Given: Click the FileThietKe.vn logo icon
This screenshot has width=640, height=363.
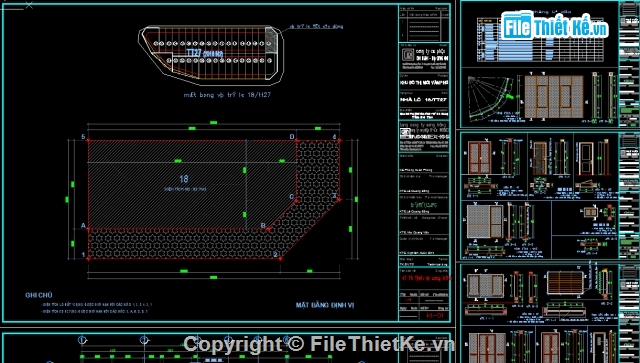Looking at the screenshot, I should click(x=517, y=25).
